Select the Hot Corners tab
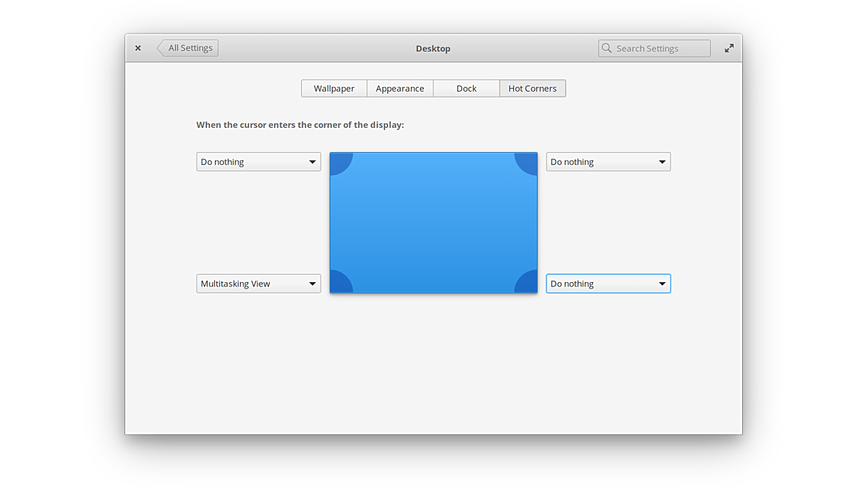This screenshot has height=488, width=868. pos(532,88)
